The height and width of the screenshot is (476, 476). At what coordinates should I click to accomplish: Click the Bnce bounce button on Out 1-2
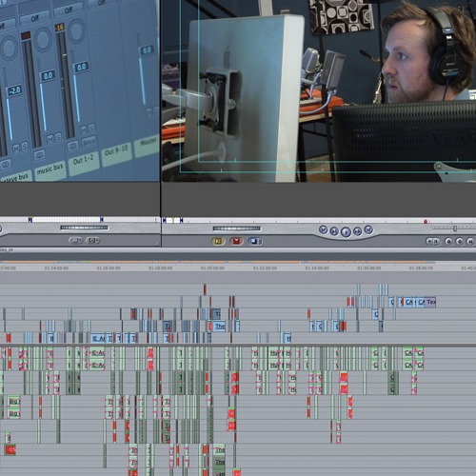(89, 142)
